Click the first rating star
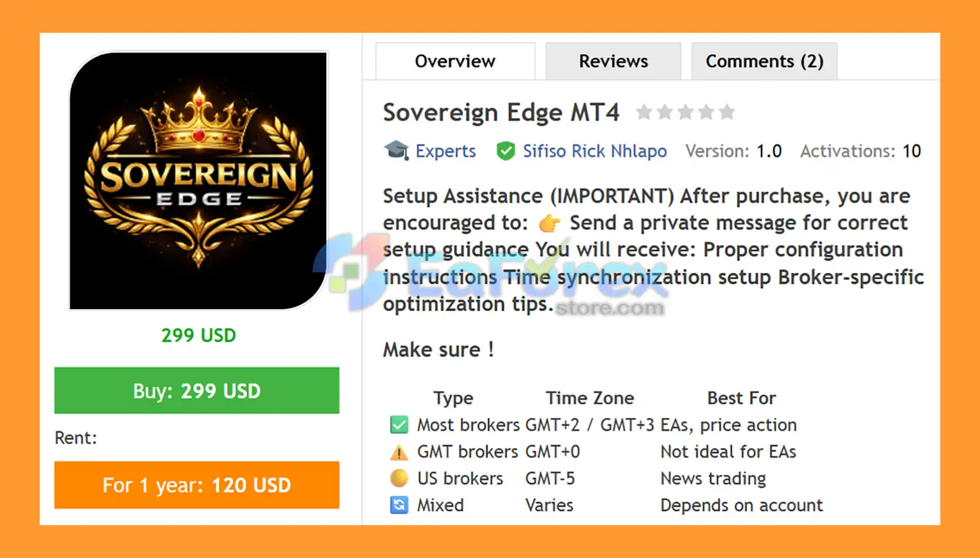This screenshot has width=980, height=558. pyautogui.click(x=644, y=111)
